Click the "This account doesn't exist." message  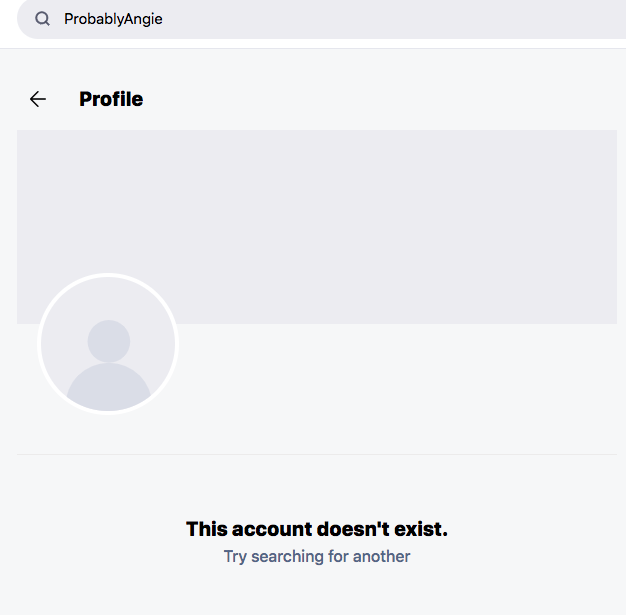pyautogui.click(x=317, y=529)
